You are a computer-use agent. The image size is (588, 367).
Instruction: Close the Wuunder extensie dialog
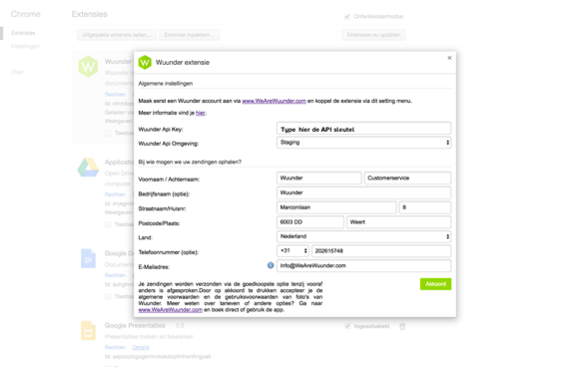[449, 58]
